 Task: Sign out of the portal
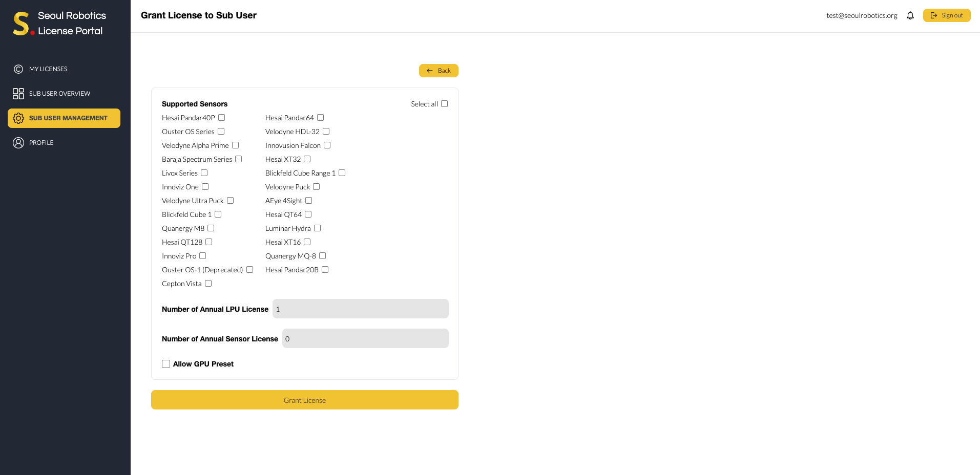coord(947,15)
